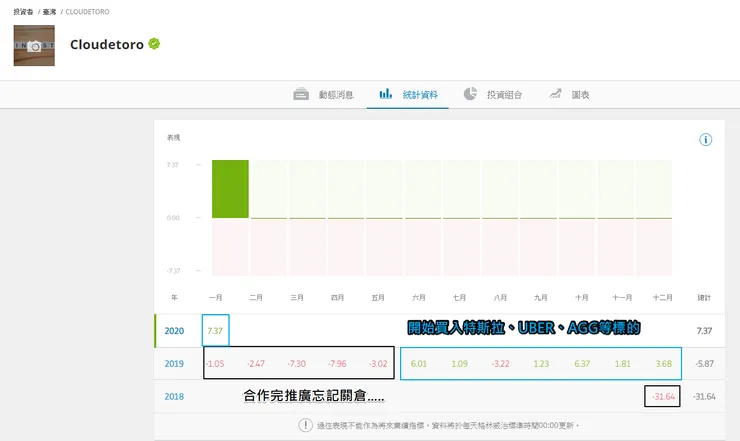Viewport: 740px width, 441px height.
Task: Open the 圖表 chart tab
Action: [569, 94]
